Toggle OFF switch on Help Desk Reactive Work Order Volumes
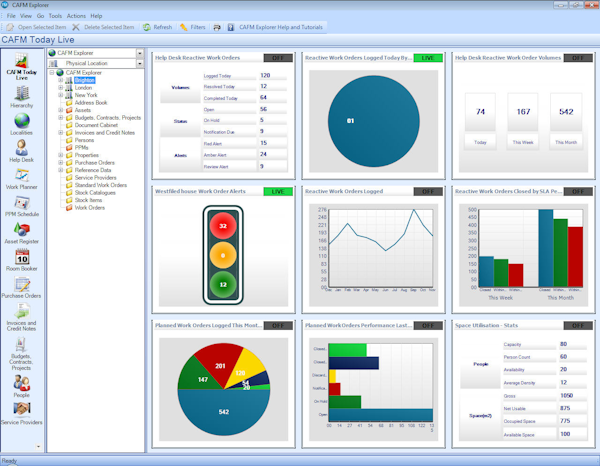Image resolution: width=600 pixels, height=466 pixels. tap(578, 58)
